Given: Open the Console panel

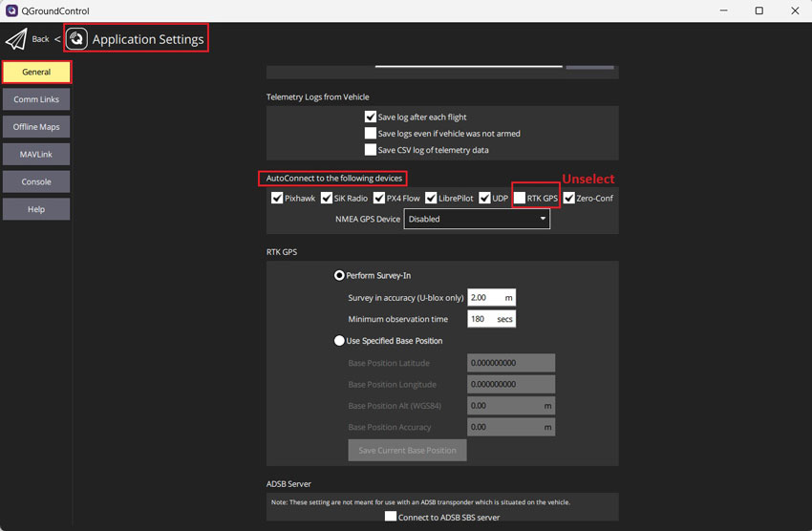Looking at the screenshot, I should point(36,181).
